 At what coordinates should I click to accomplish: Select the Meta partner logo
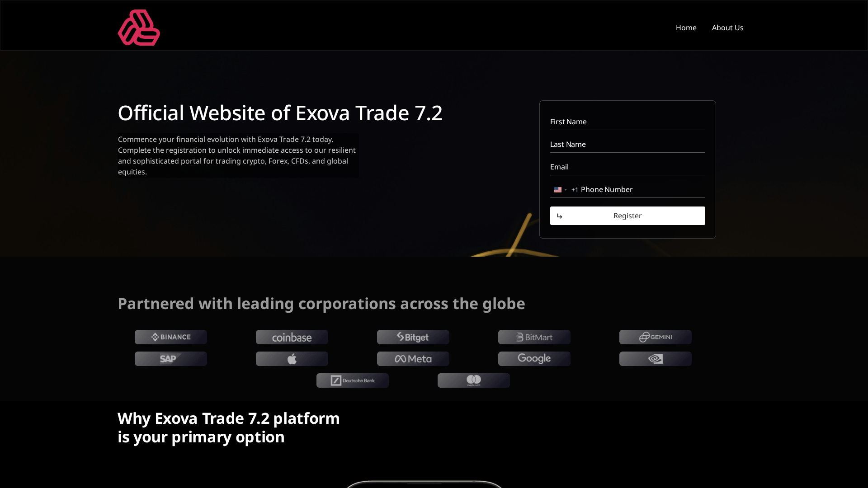(413, 359)
